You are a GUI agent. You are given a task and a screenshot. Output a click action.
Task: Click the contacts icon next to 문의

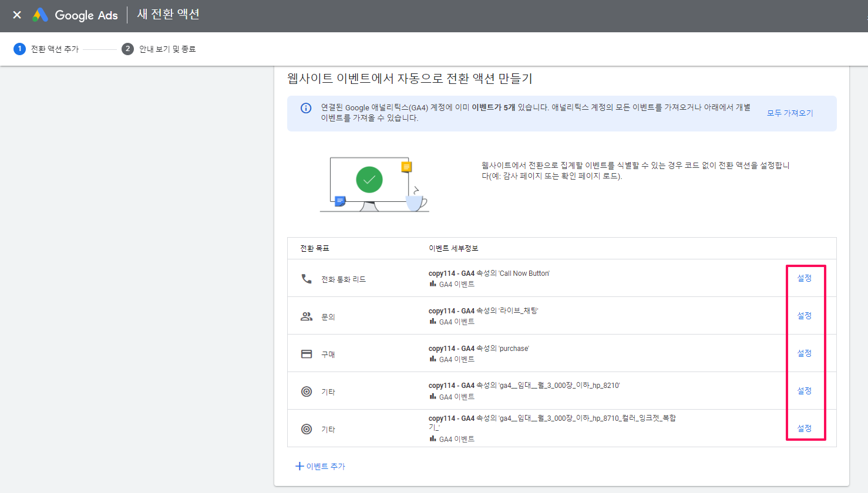click(306, 315)
